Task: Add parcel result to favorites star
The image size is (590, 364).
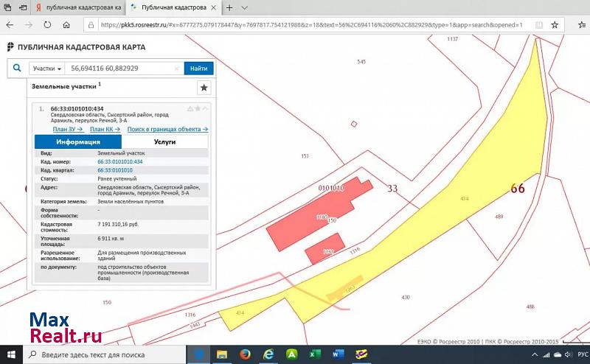Action: click(198, 109)
